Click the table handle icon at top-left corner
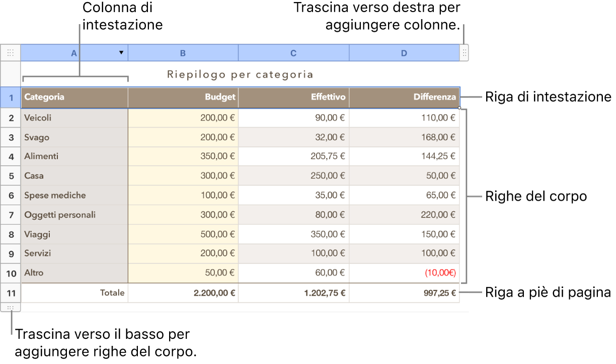The height and width of the screenshot is (364, 616). (x=10, y=53)
